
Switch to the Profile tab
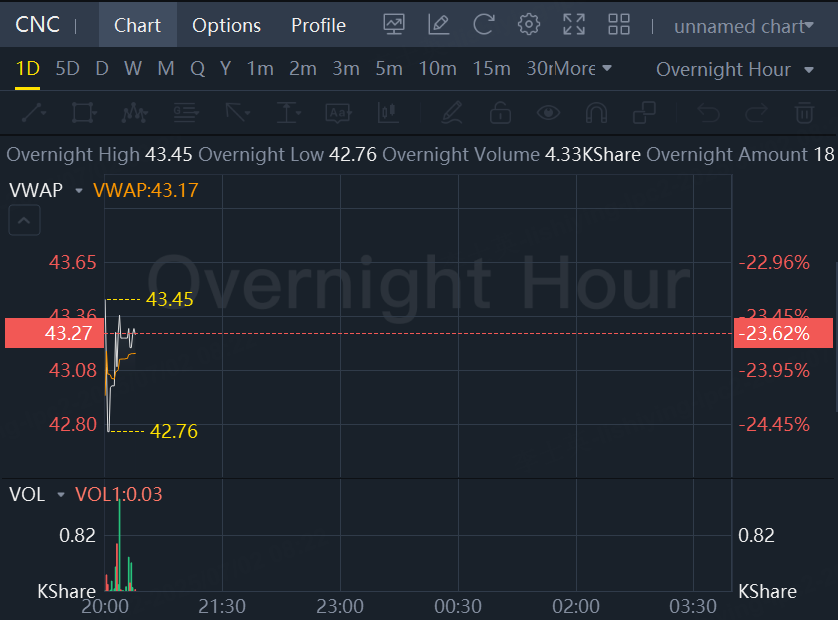tap(318, 25)
